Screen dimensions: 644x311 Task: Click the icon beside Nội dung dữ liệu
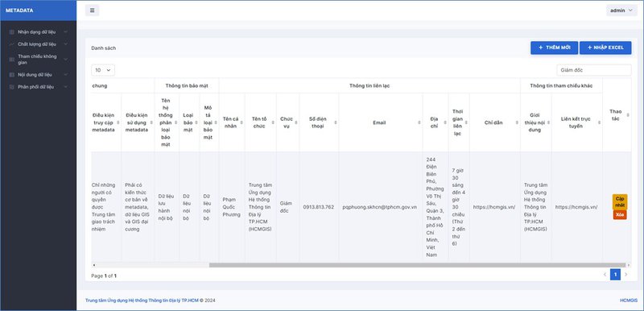coord(11,75)
